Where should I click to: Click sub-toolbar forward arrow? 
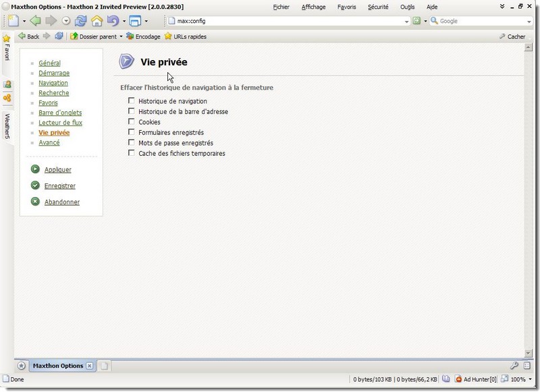(47, 36)
